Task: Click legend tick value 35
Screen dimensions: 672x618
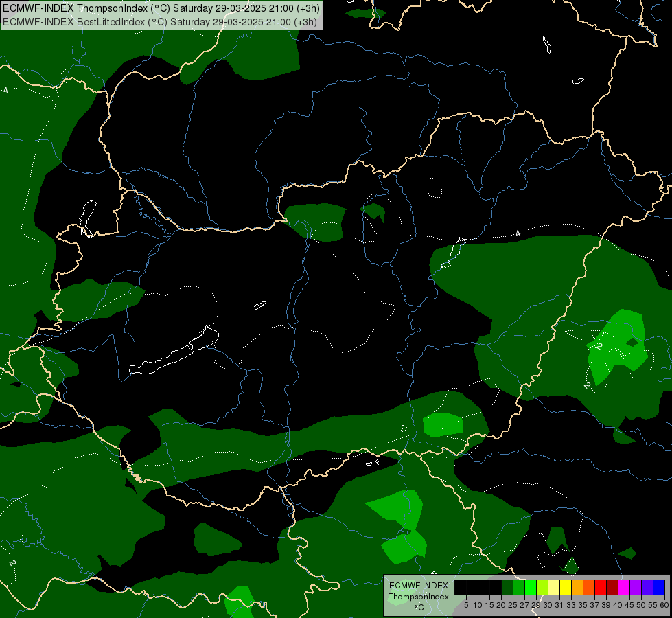Action: (x=583, y=605)
